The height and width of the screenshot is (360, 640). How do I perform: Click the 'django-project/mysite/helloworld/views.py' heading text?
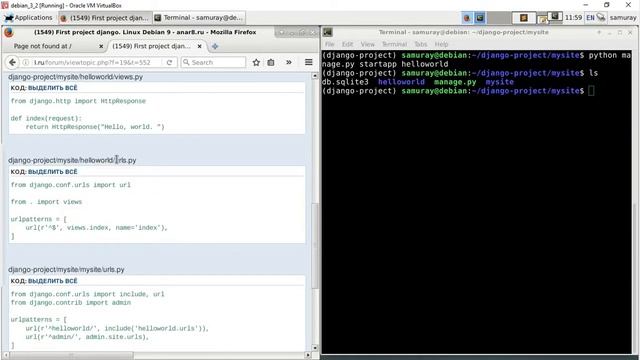[76, 77]
